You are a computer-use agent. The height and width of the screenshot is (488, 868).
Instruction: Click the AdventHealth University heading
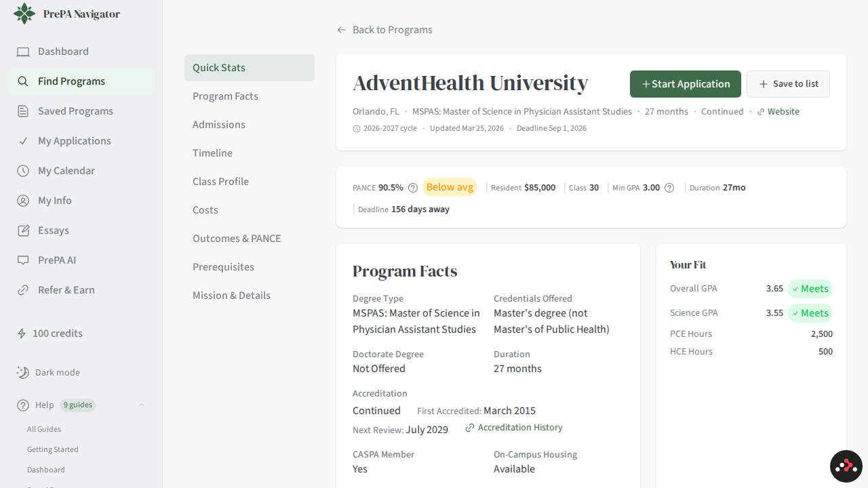[x=471, y=83]
